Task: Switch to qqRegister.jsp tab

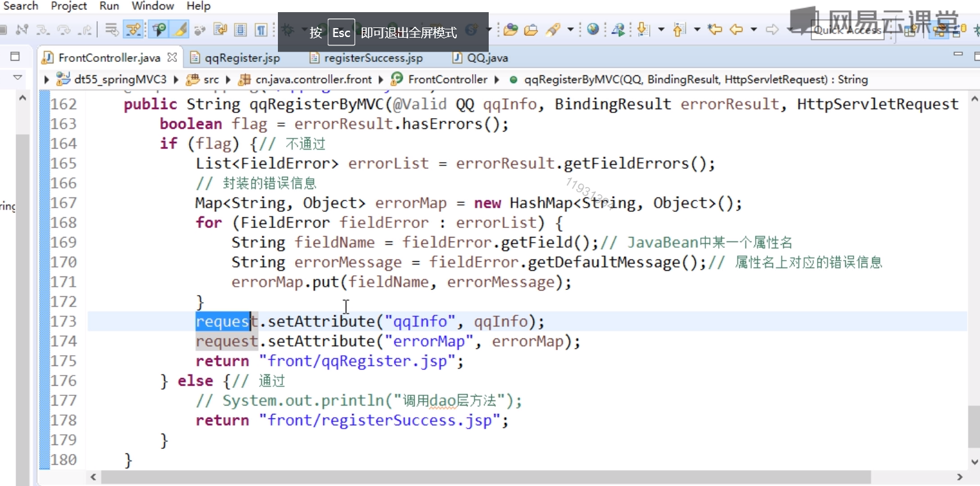Action: coord(235,57)
